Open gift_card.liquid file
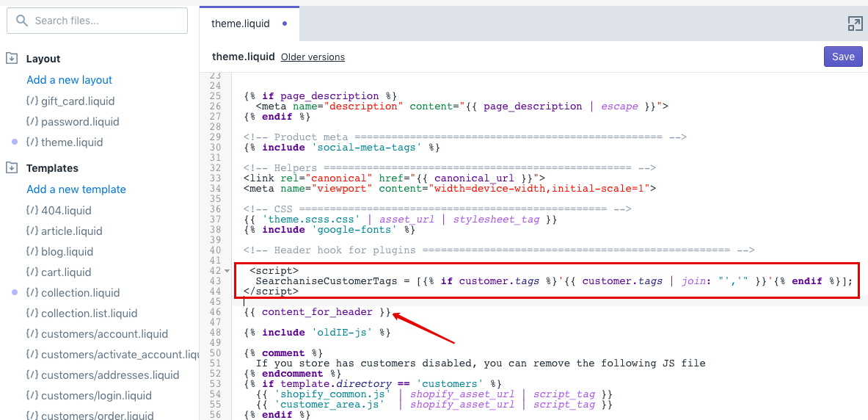Screen dimensions: 868x420 coord(78,101)
